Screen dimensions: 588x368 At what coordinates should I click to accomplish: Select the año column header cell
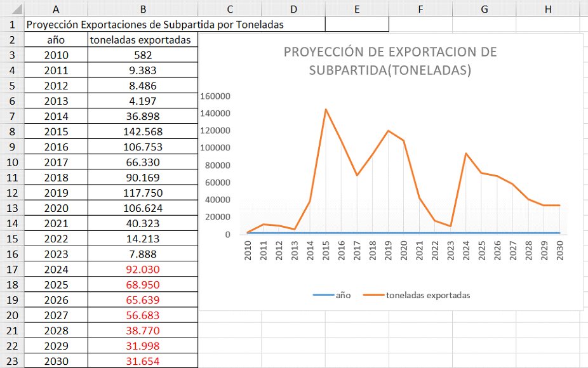point(56,39)
